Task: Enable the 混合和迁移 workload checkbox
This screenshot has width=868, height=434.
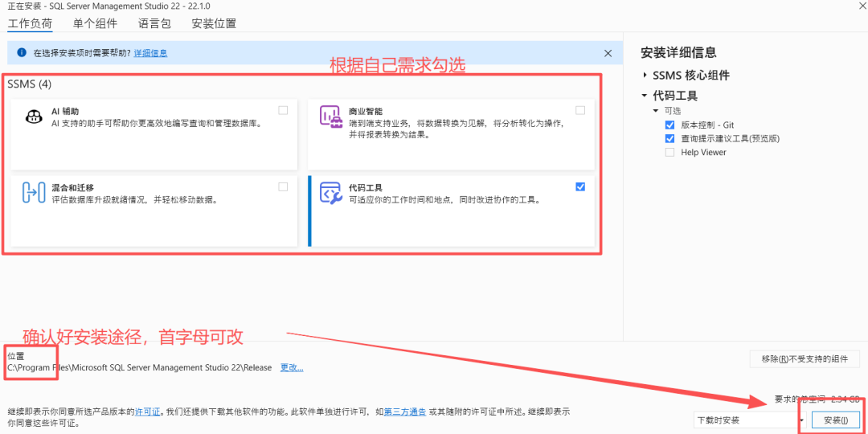Action: coord(284,186)
